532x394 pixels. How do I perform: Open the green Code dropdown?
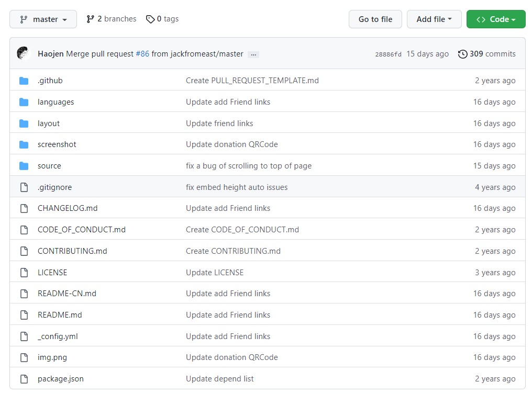pos(495,19)
